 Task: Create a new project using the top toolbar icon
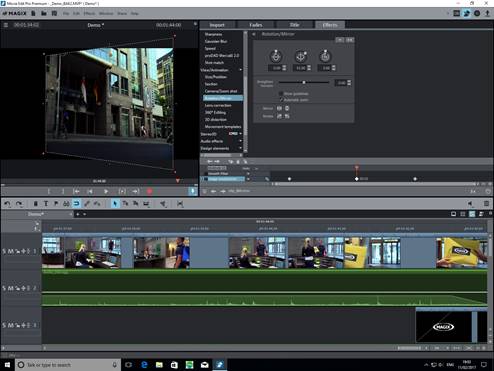33,13
